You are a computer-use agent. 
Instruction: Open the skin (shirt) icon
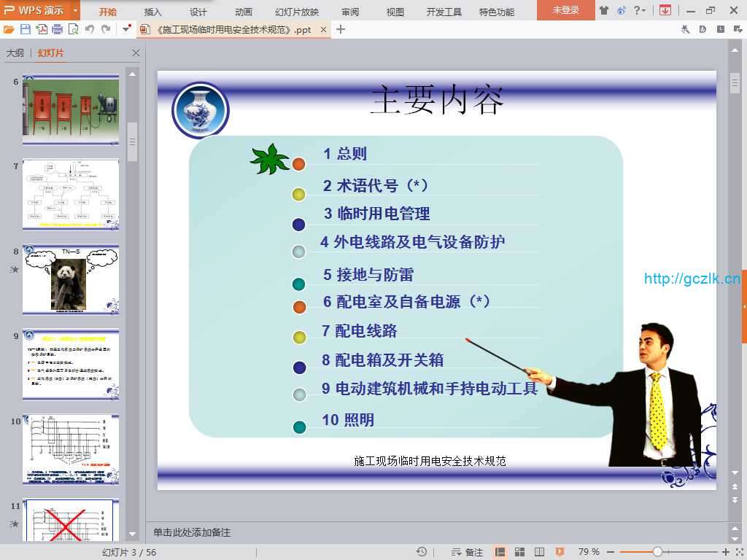pos(604,10)
